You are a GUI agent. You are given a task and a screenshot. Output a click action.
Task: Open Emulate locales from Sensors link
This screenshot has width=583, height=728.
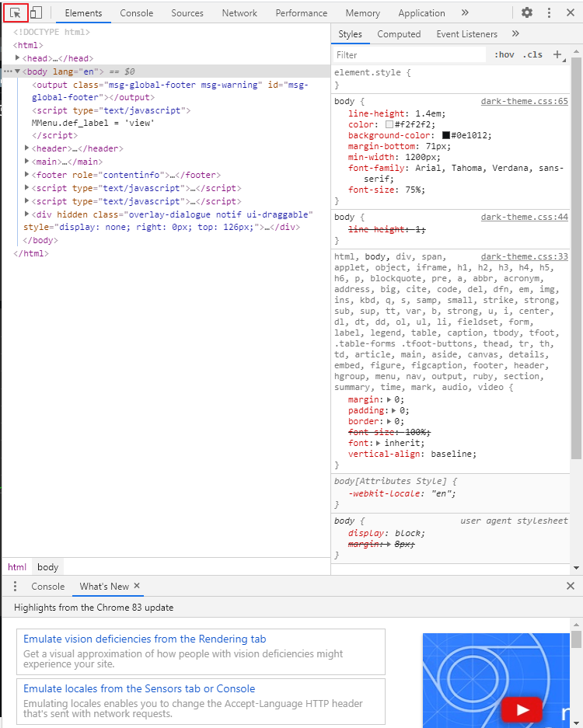[x=139, y=688]
